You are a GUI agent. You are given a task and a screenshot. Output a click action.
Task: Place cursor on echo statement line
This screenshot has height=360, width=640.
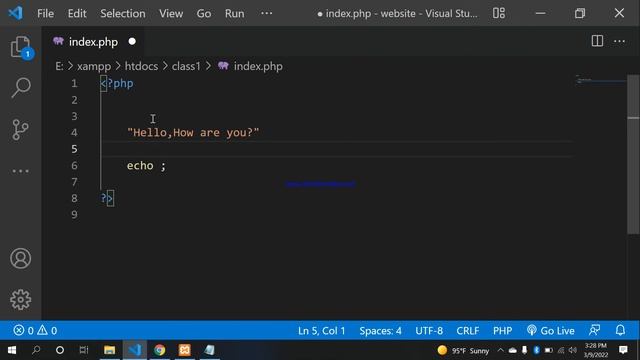146,166
